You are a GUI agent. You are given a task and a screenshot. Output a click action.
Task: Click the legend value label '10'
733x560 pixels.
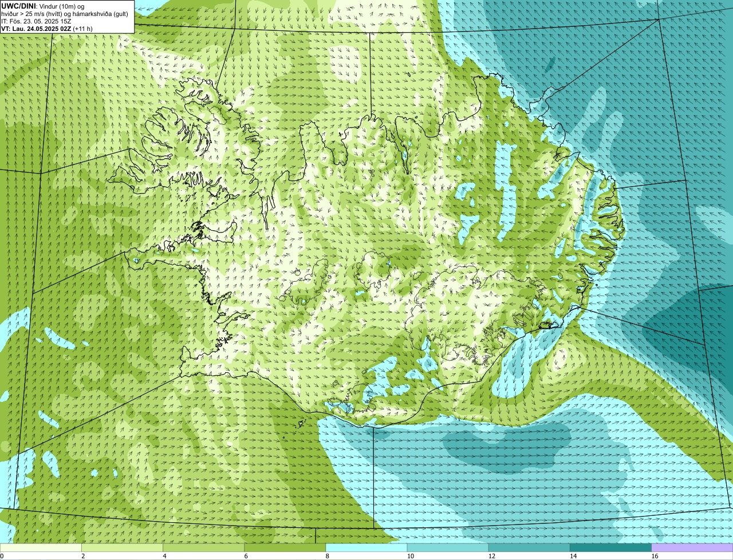[x=410, y=556]
